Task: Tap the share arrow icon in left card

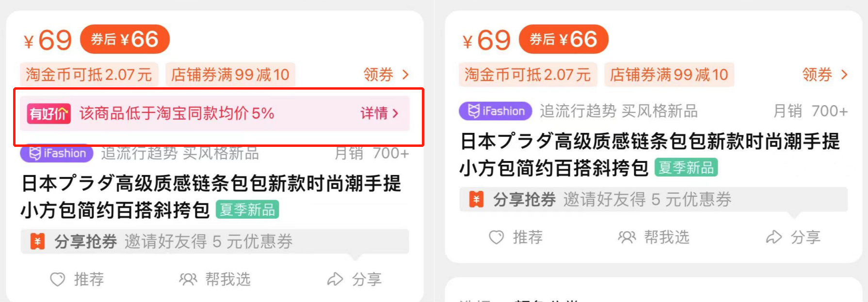Action: tap(335, 279)
